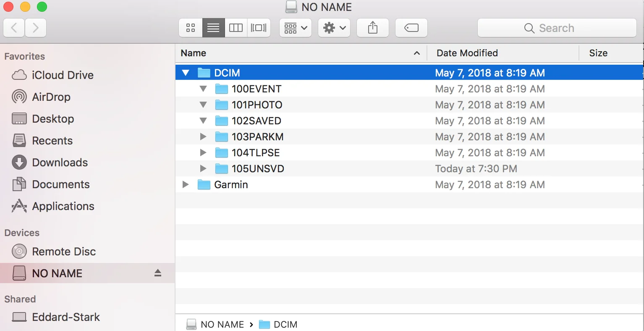The width and height of the screenshot is (644, 331).
Task: Click the Search field
Action: pyautogui.click(x=557, y=28)
